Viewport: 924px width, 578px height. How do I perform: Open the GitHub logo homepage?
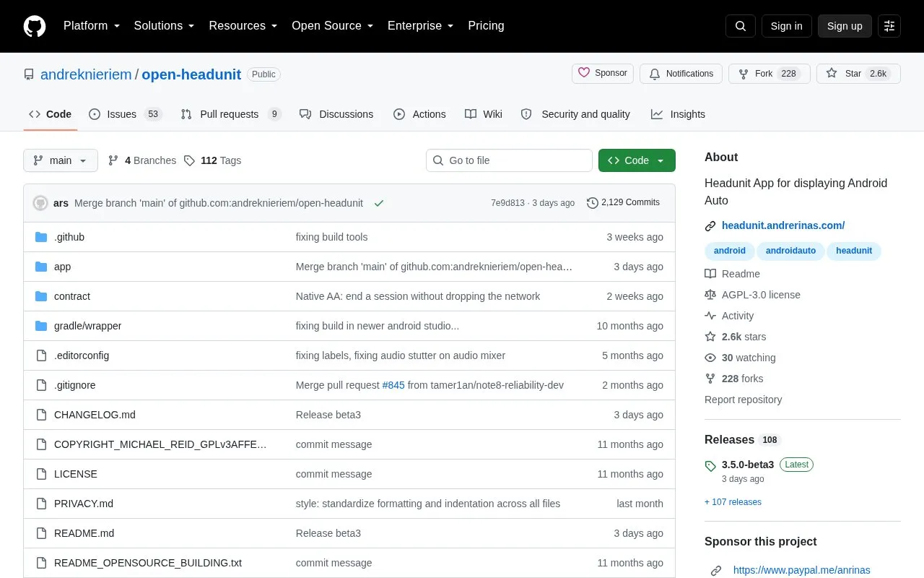[35, 26]
